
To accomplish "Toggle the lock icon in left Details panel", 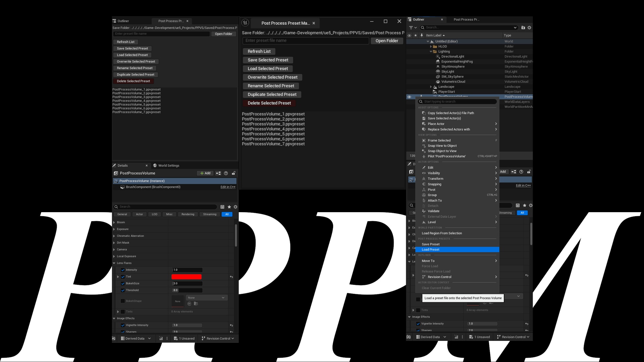I will pyautogui.click(x=233, y=173).
